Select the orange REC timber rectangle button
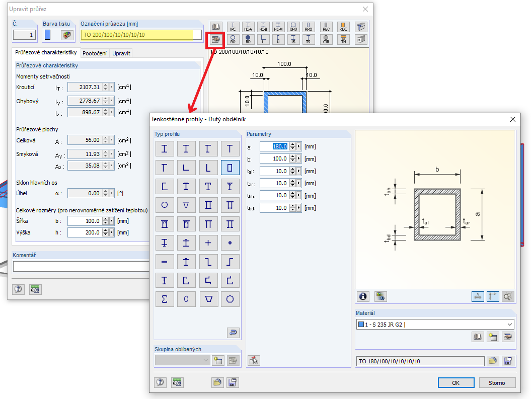The width and height of the screenshot is (532, 399). click(x=343, y=27)
